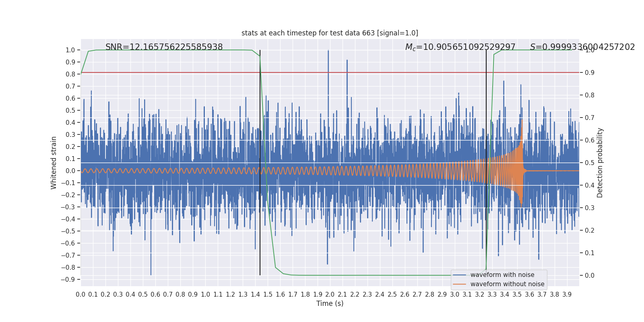Image resolution: width=644 pixels, height=322 pixels.
Task: Click the 0.6 tick on the Detection probability axis
Action: click(590, 140)
